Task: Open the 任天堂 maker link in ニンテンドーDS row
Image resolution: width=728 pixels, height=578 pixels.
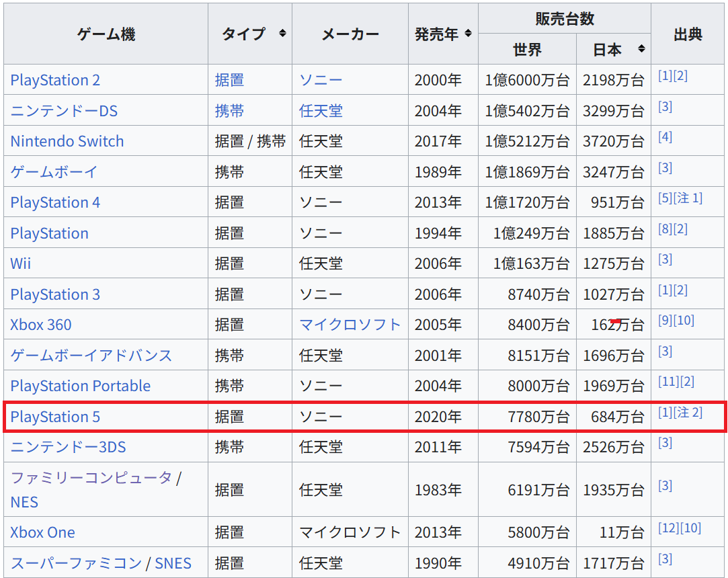Action: click(x=321, y=110)
